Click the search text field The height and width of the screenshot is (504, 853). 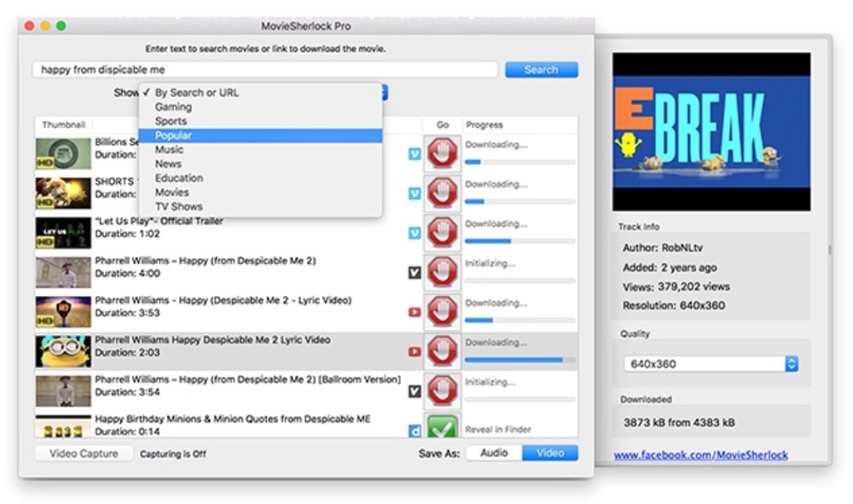pos(265,70)
